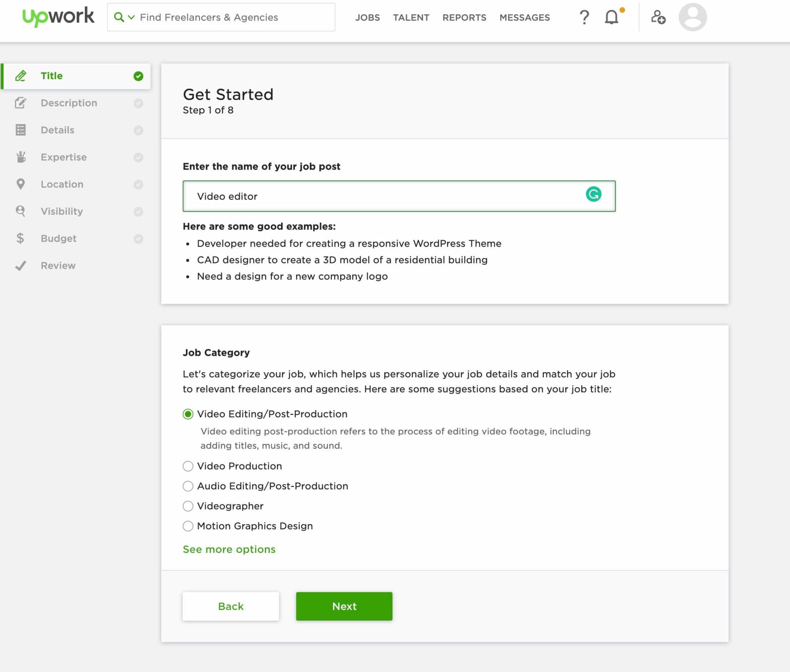Click 'Step 1 of 8' text
This screenshot has width=790, height=672.
coord(208,110)
